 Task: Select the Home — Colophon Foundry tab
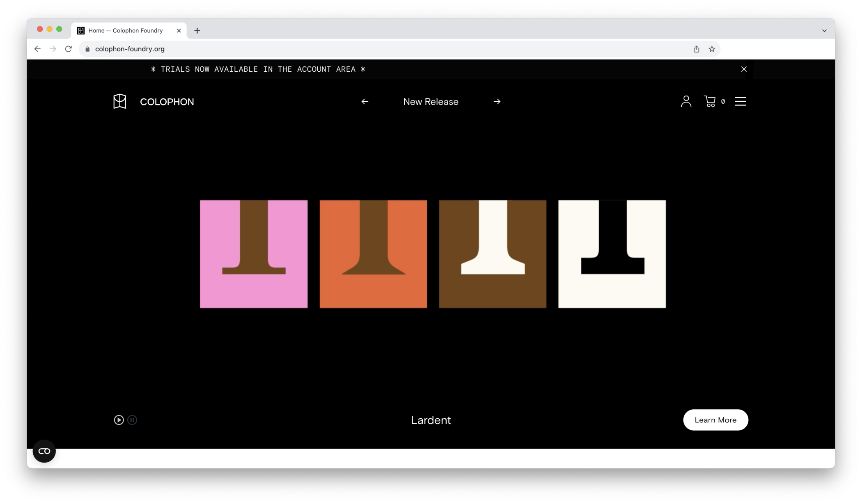pyautogui.click(x=125, y=30)
